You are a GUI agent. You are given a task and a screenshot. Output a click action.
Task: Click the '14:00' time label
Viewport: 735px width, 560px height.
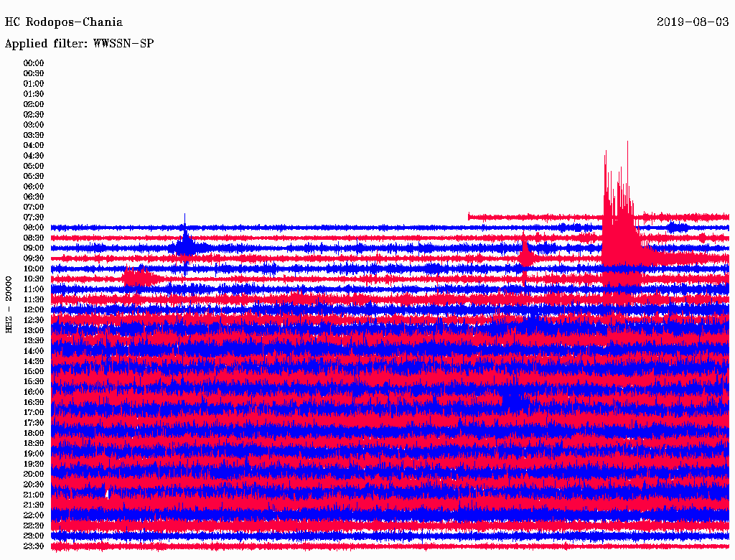(x=34, y=351)
